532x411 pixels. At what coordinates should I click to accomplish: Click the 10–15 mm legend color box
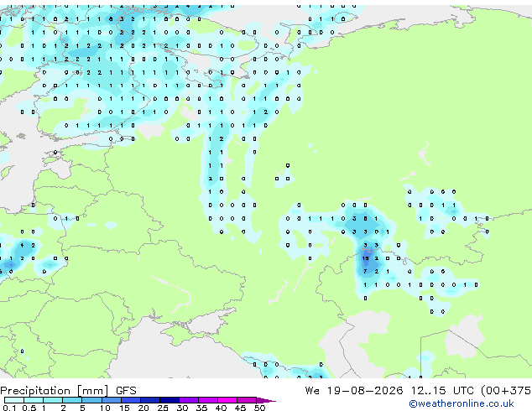click(111, 400)
